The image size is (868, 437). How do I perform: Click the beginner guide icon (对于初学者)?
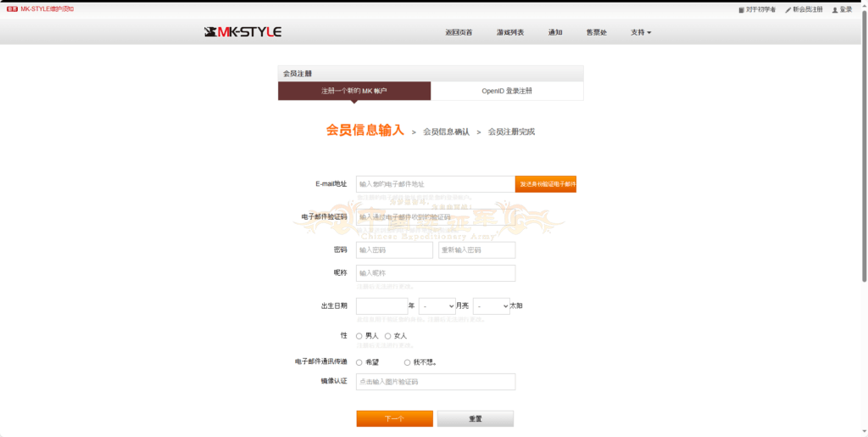click(x=742, y=10)
